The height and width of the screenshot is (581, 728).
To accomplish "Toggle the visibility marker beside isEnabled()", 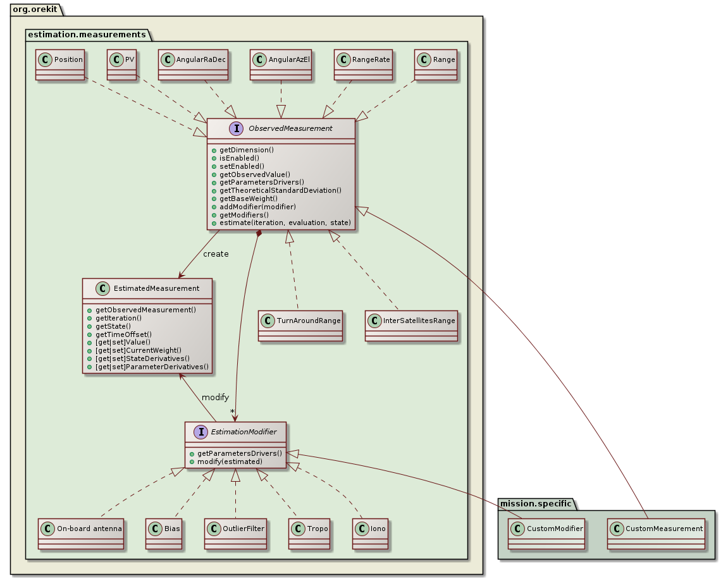I will pos(215,158).
